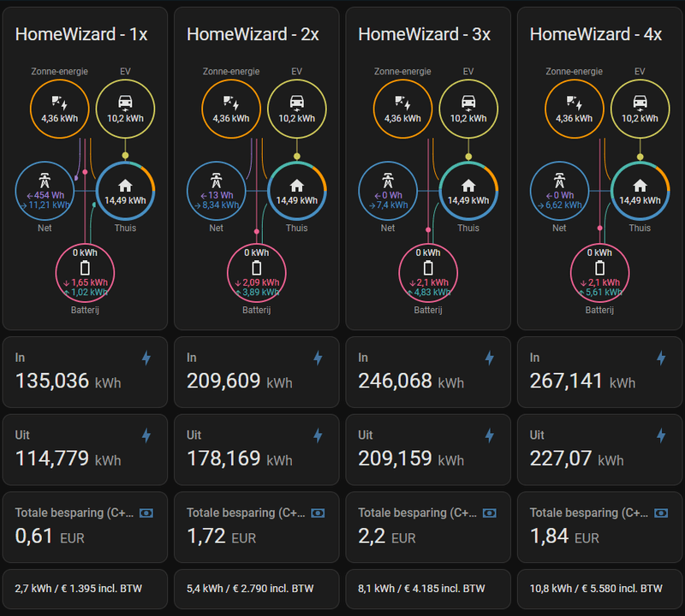Click the HomeWizard - 4x card title
The height and width of the screenshot is (616, 685).
(596, 34)
